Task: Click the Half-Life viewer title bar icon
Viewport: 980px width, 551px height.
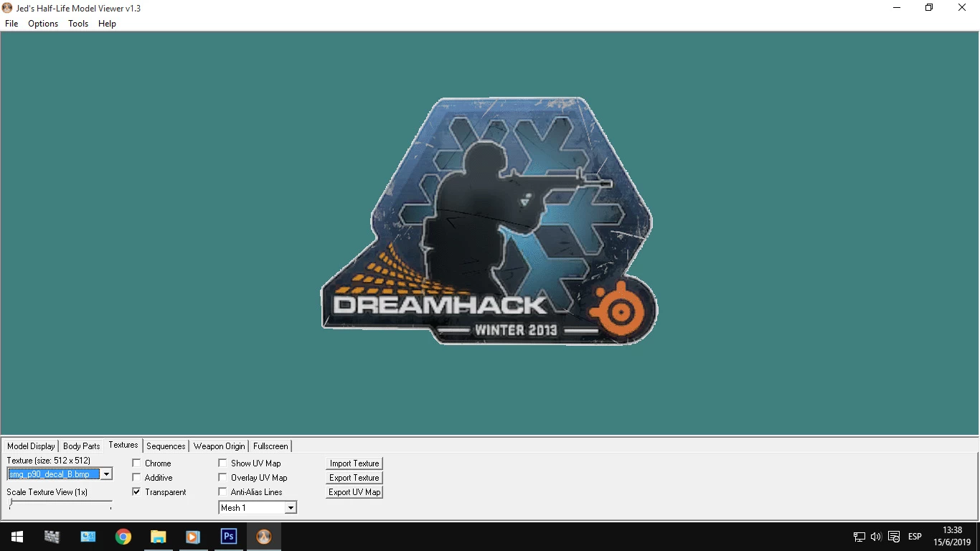Action: tap(7, 8)
